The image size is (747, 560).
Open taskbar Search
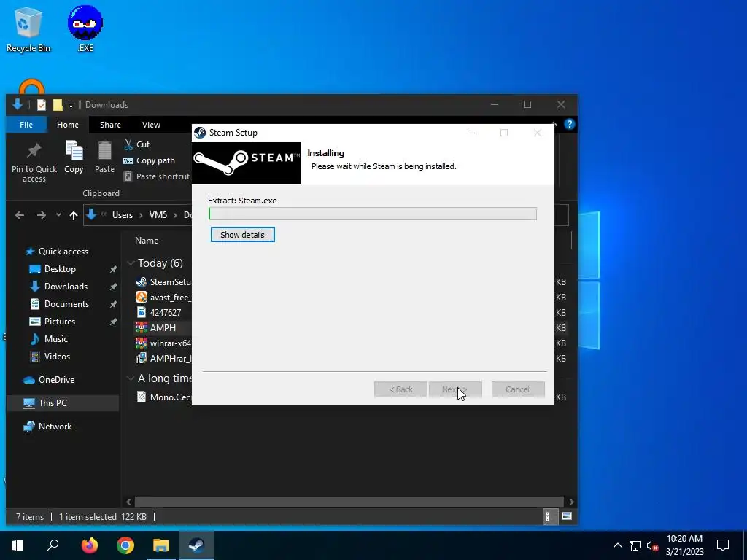[x=53, y=545]
